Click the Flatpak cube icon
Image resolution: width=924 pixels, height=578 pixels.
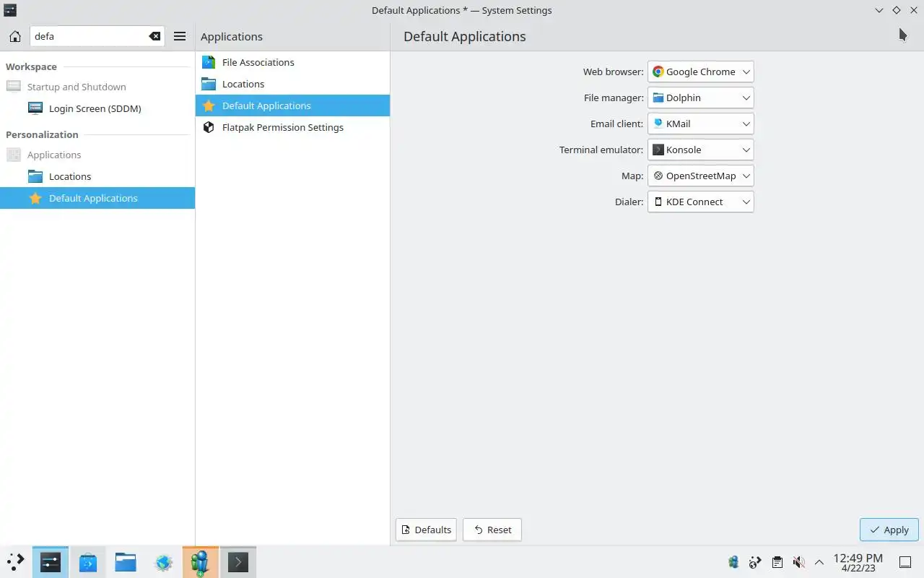click(209, 127)
